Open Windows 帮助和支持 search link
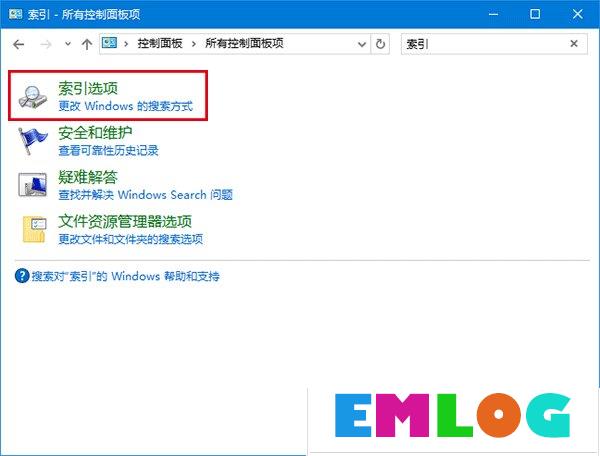This screenshot has height=456, width=600. click(126, 276)
